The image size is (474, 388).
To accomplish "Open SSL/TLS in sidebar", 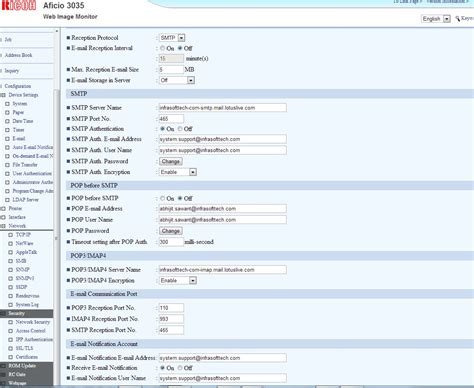I will click(x=24, y=348).
